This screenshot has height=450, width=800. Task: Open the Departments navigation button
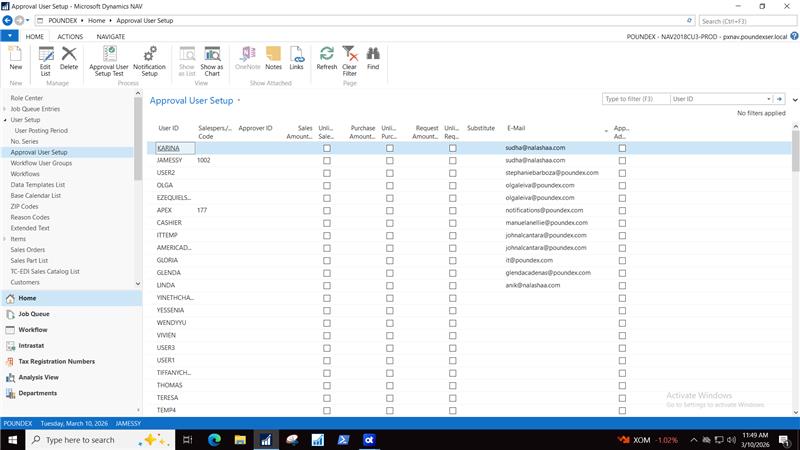[x=38, y=393]
